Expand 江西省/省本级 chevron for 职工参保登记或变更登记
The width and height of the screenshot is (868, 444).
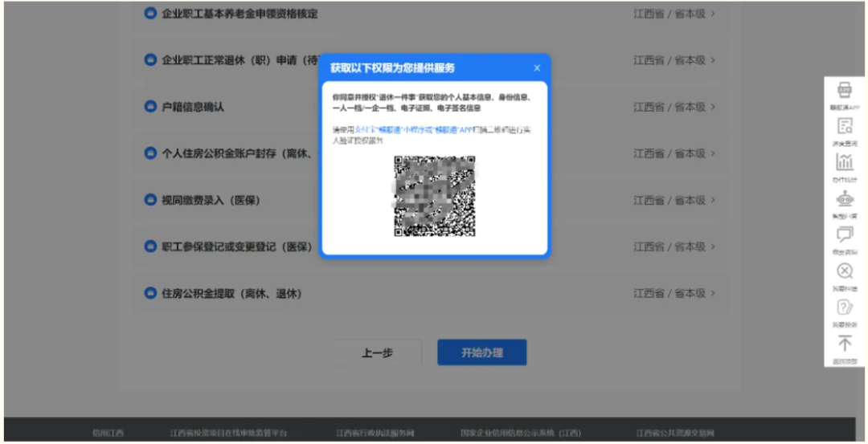[x=713, y=246]
